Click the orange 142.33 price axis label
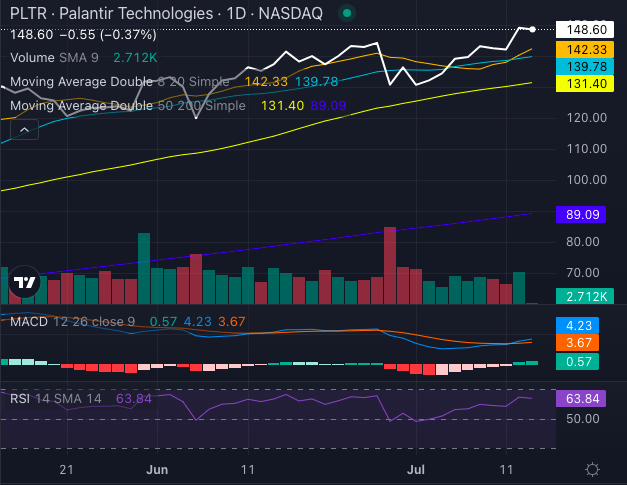 585,50
